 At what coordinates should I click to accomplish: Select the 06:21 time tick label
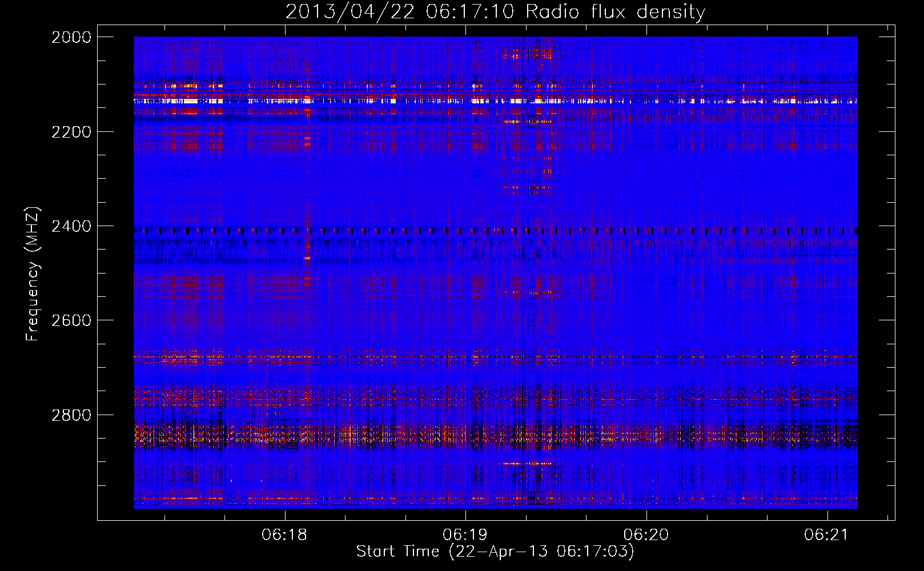(x=827, y=535)
